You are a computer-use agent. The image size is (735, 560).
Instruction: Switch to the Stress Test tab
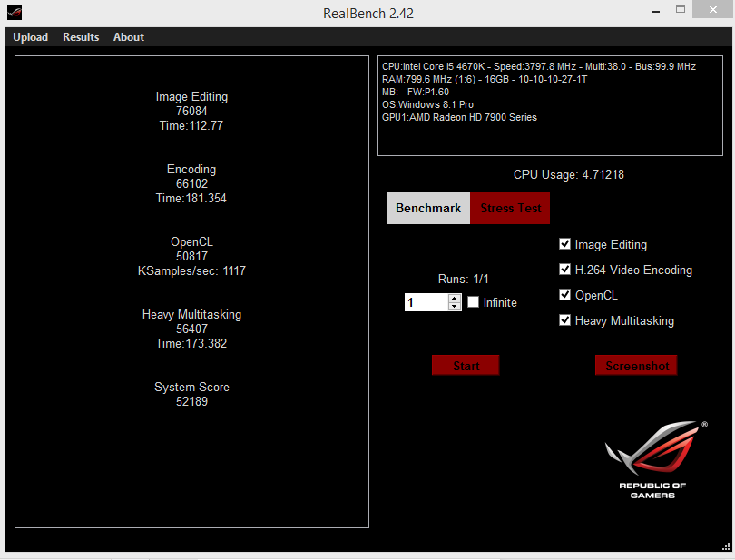click(x=510, y=208)
